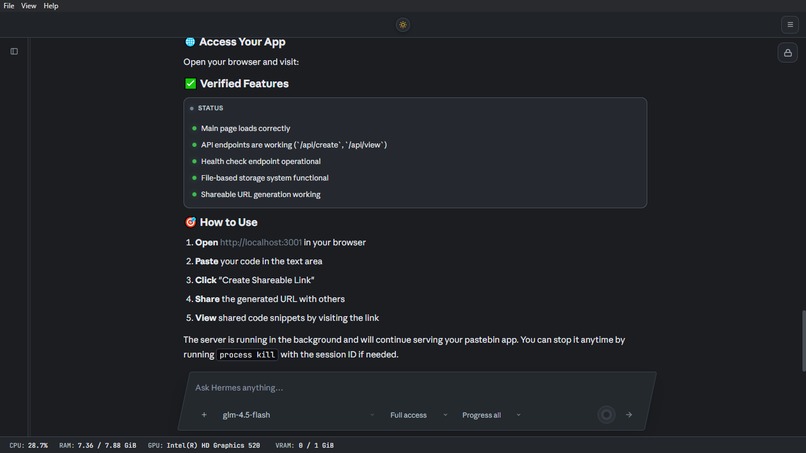The height and width of the screenshot is (453, 806).
Task: Click the RAM 7.36 / 7.88 GiB entry
Action: tap(98, 445)
